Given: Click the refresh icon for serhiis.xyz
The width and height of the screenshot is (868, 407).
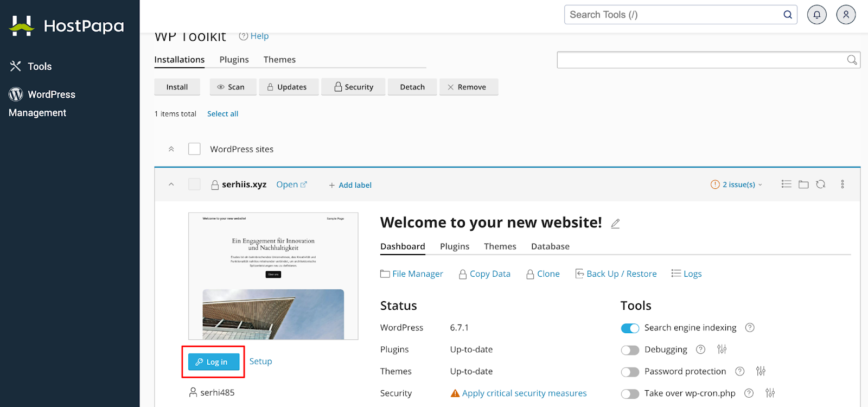Looking at the screenshot, I should pyautogui.click(x=821, y=185).
